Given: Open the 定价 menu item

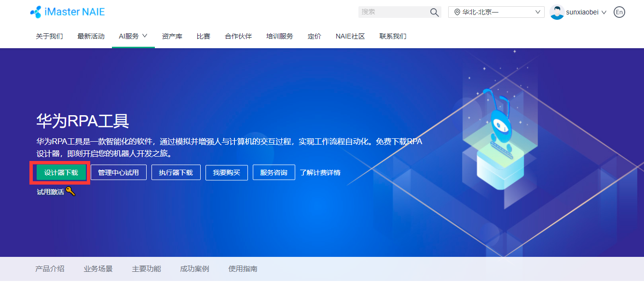Looking at the screenshot, I should (315, 36).
